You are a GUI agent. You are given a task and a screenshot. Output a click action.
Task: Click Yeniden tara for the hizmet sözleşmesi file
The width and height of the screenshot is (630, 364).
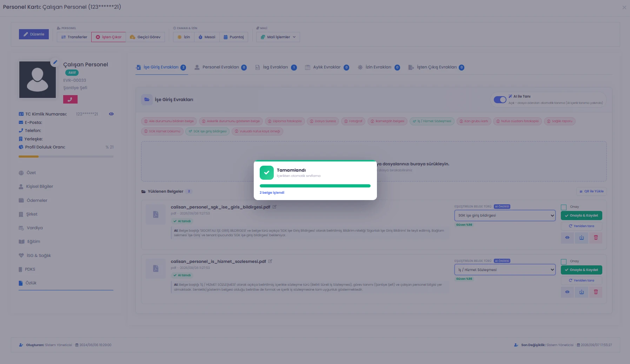(x=582, y=280)
